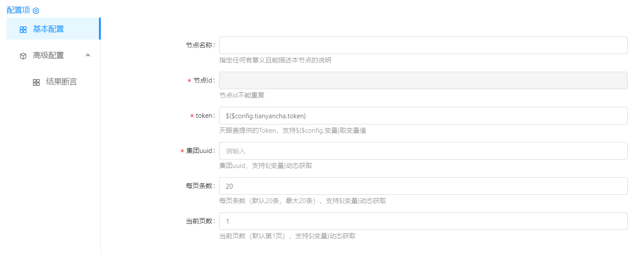644x255 pixels.
Task: Open the 结果断言 submenu item
Action: 61,82
